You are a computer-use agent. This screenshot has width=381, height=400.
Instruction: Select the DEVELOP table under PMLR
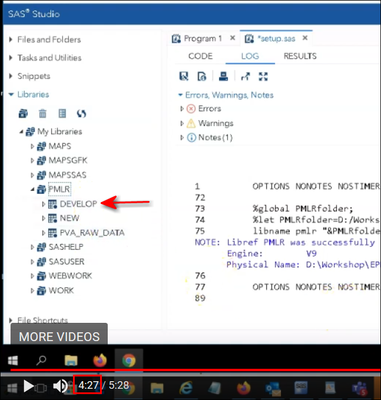click(x=78, y=204)
